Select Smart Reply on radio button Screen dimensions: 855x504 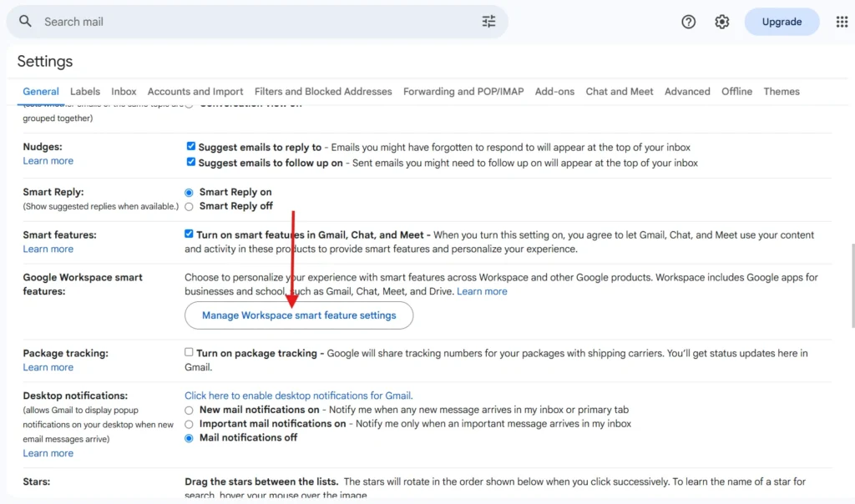(189, 192)
